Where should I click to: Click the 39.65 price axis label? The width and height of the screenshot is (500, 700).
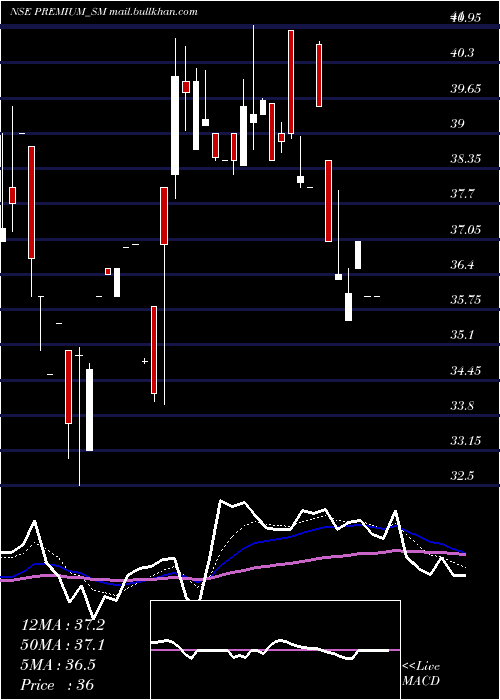click(466, 88)
